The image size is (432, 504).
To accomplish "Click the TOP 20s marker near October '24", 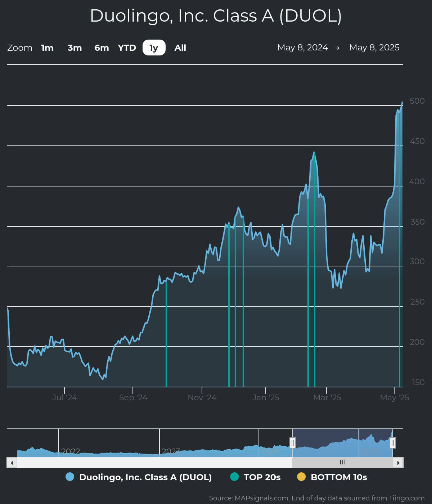I will pyautogui.click(x=166, y=334).
